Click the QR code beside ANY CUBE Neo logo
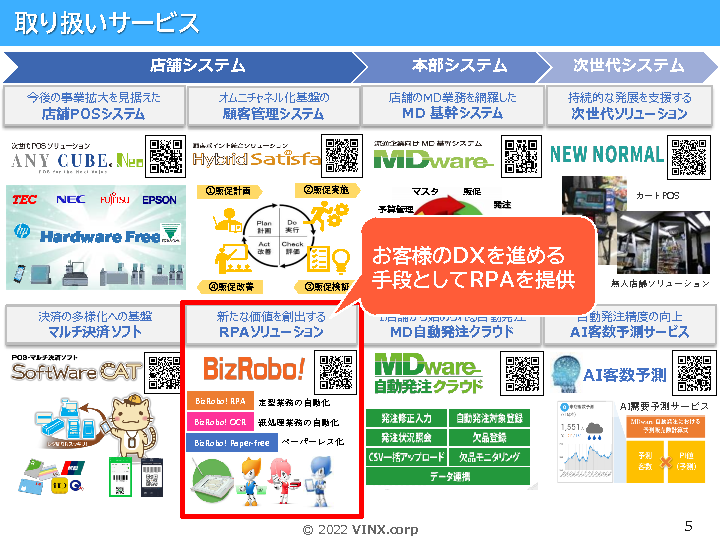 tap(165, 156)
